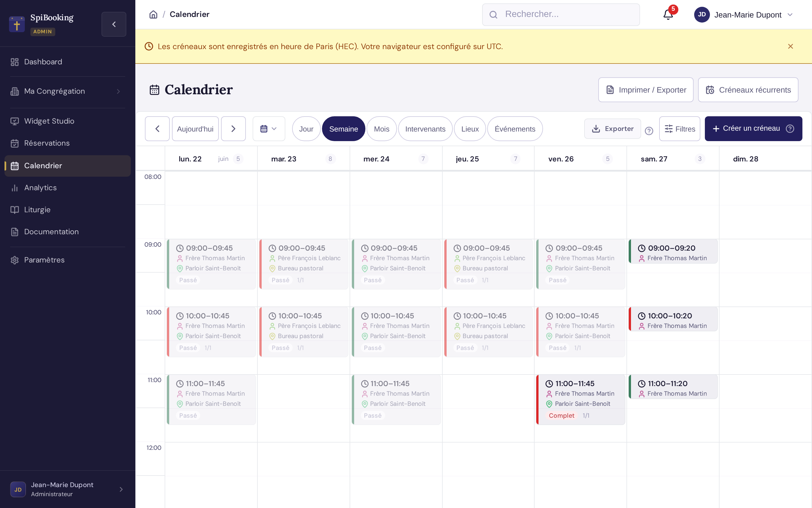
Task: Switch to Jour view
Action: [306, 129]
